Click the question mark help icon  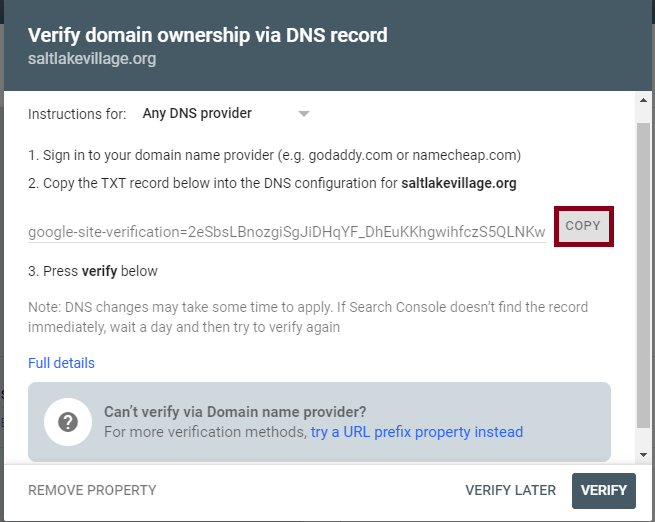coord(68,422)
